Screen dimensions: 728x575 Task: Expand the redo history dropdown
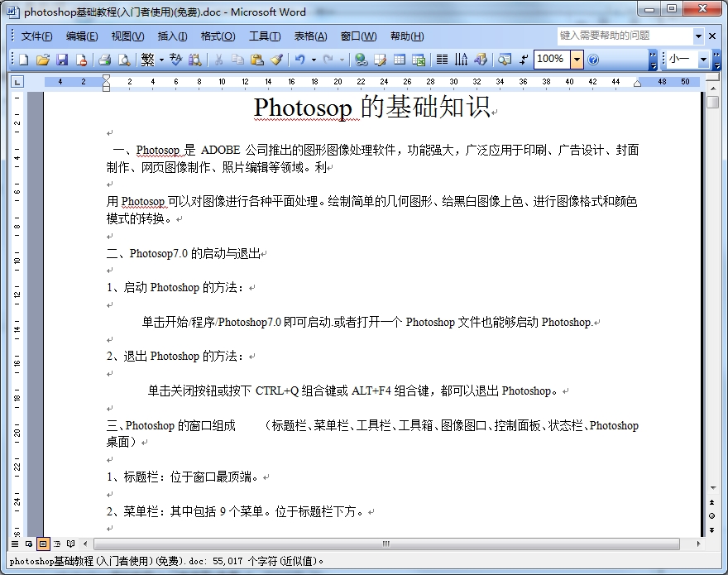(x=342, y=60)
